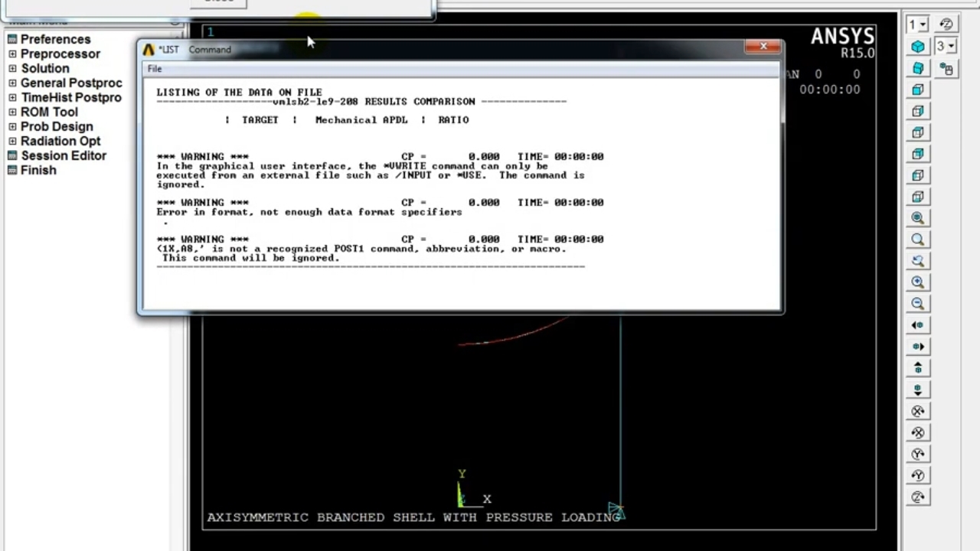Close the *LIST Command window
The image size is (980, 551).
click(x=763, y=47)
